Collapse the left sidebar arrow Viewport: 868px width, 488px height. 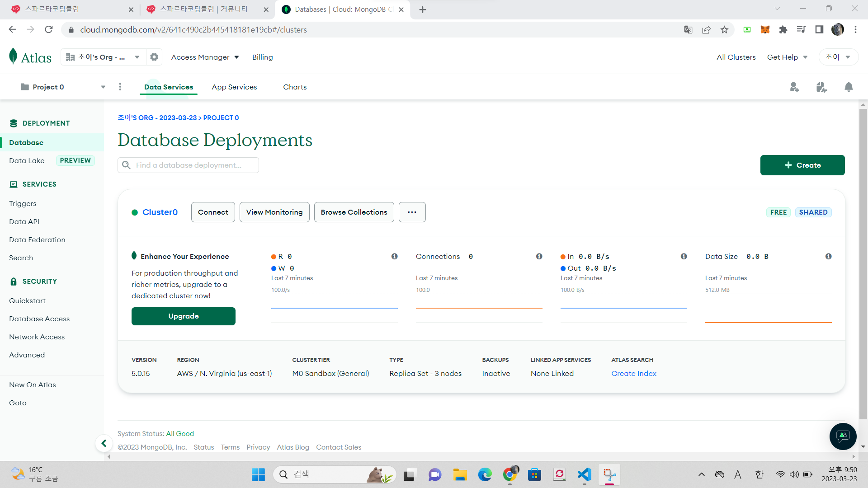pos(104,443)
